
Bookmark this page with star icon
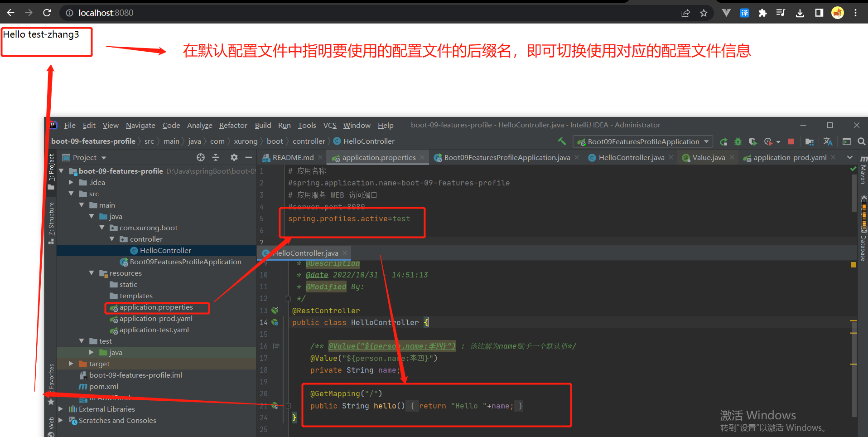click(x=704, y=13)
